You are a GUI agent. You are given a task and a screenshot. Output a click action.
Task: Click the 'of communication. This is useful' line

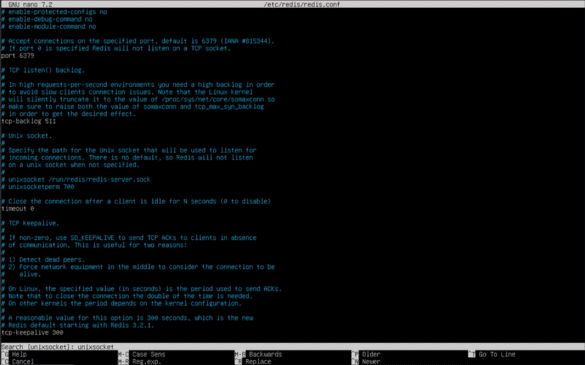pos(94,245)
